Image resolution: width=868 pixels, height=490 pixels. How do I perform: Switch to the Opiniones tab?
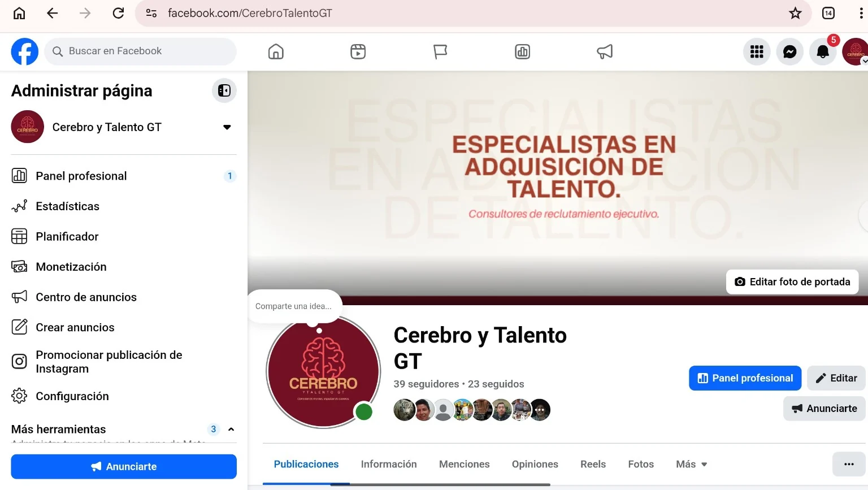coord(535,464)
